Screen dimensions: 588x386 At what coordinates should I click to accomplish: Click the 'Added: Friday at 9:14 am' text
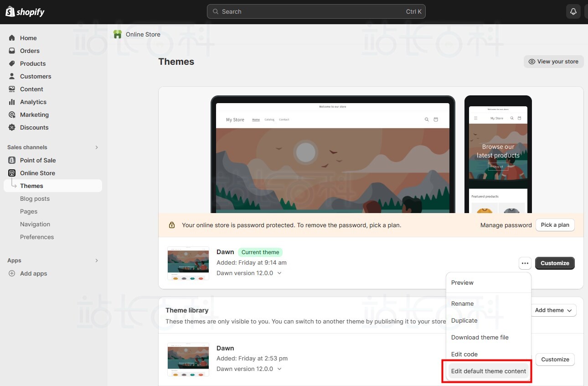[252, 262]
